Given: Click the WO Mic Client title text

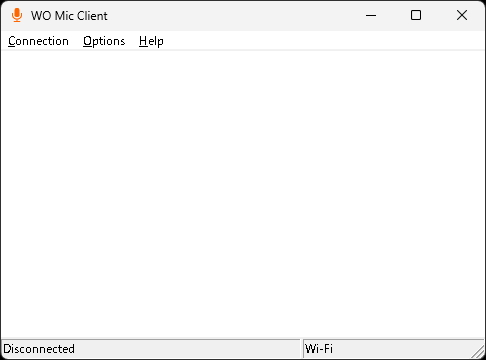Looking at the screenshot, I should click(x=69, y=16).
